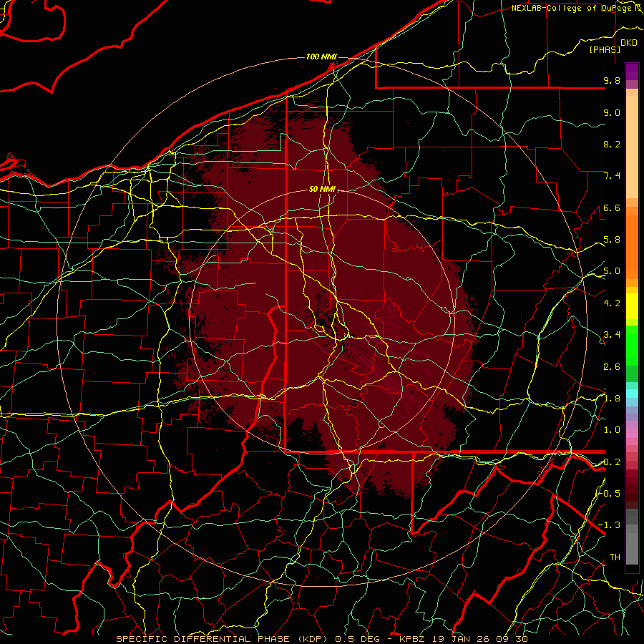644x644 pixels.
Task: Click the -1.3 value on color scale
Action: point(610,525)
